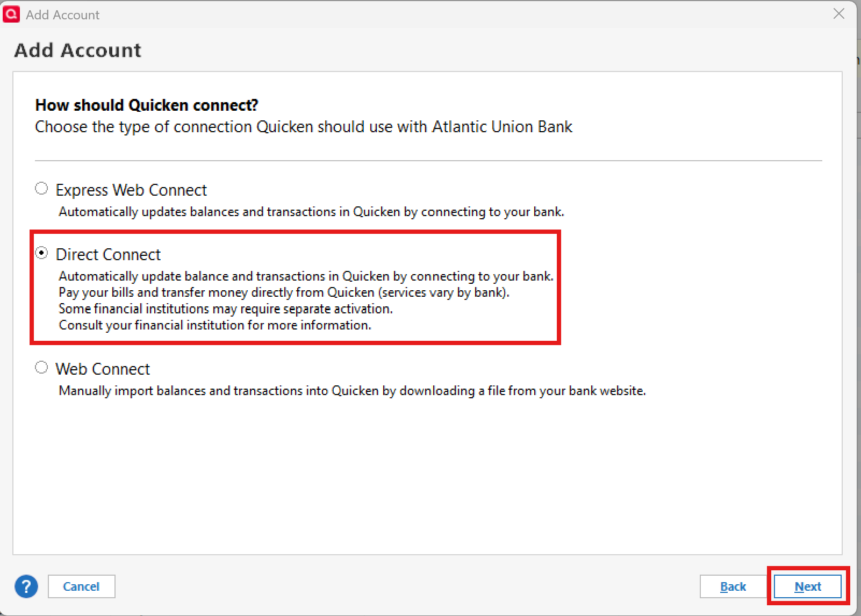The image size is (861, 616).
Task: Click the Quicken logo in title bar
Action: pyautogui.click(x=11, y=14)
